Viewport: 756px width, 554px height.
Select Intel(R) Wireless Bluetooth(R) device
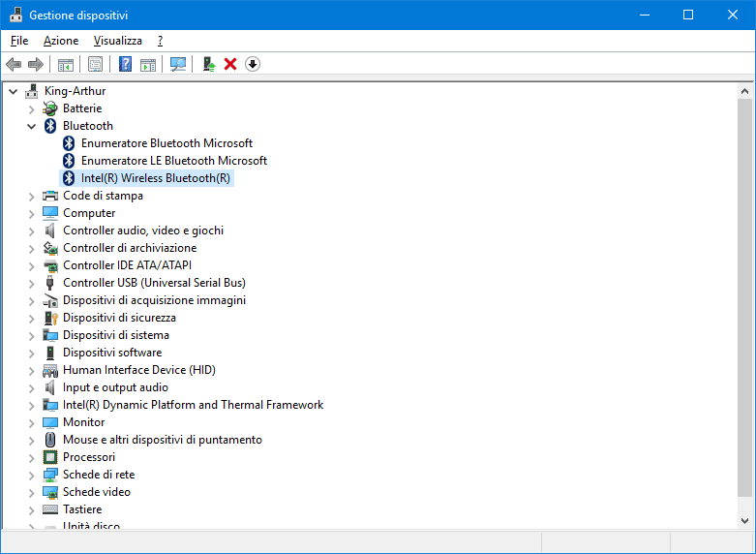pos(155,178)
